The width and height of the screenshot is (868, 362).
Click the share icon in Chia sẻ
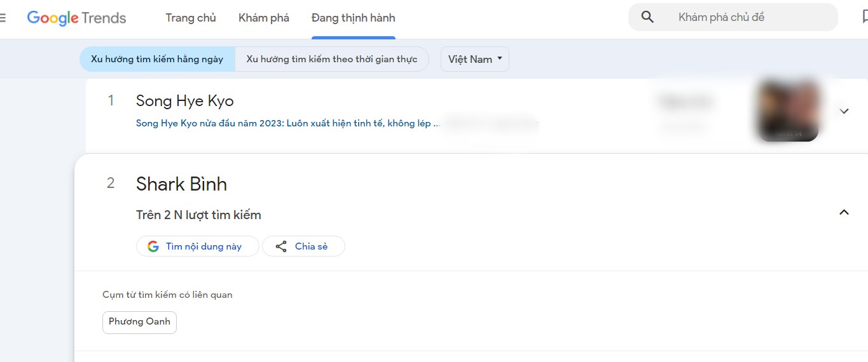coord(281,246)
